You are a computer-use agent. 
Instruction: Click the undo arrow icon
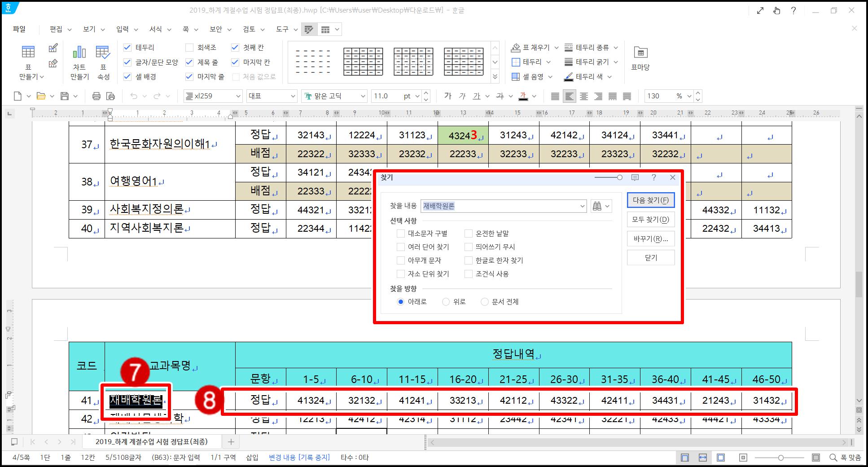click(x=133, y=96)
